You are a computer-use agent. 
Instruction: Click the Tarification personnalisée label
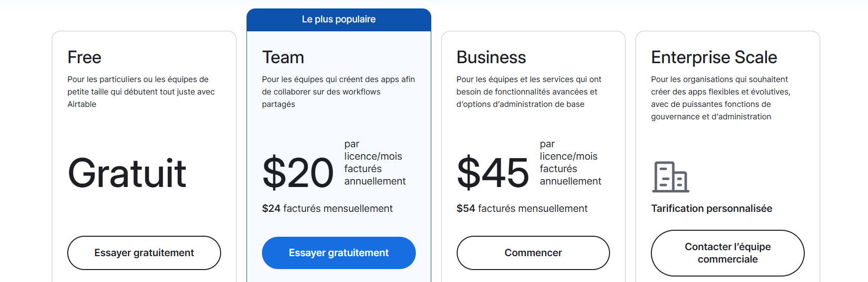[x=712, y=208]
